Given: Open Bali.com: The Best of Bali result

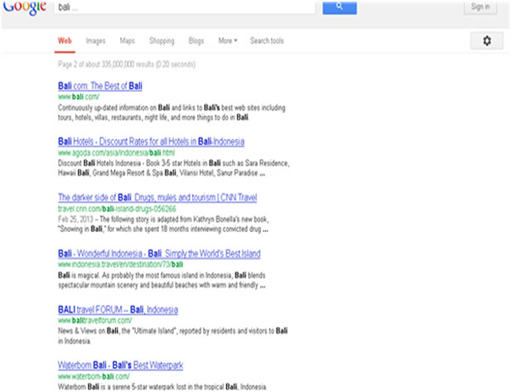Looking at the screenshot, I should [x=100, y=86].
